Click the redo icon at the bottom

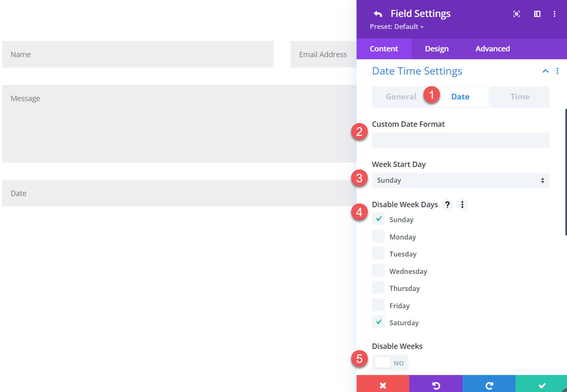click(489, 385)
